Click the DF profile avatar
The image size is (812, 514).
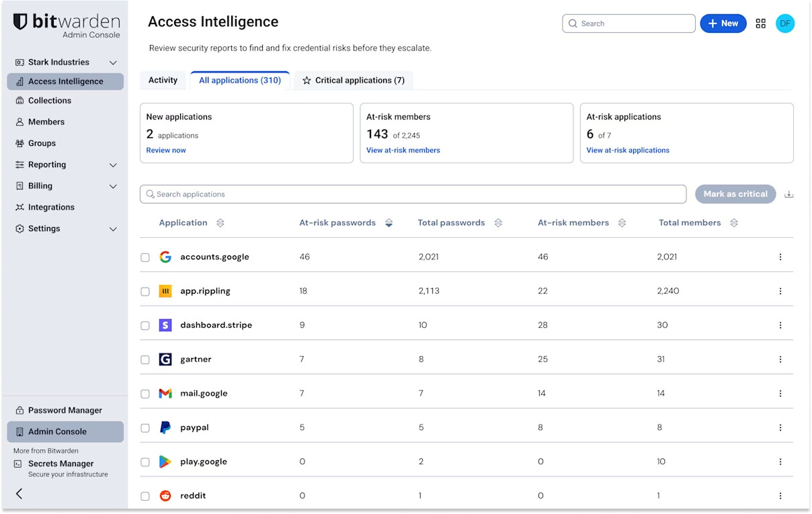(785, 23)
